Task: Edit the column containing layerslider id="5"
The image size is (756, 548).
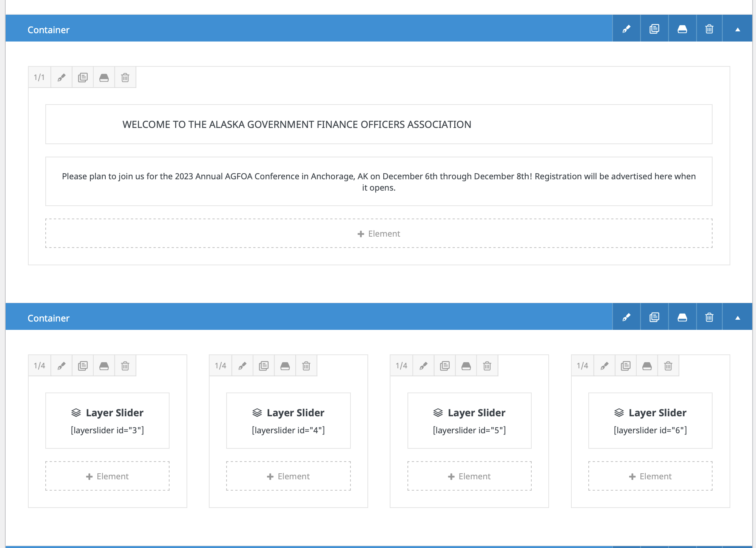Action: tap(423, 366)
